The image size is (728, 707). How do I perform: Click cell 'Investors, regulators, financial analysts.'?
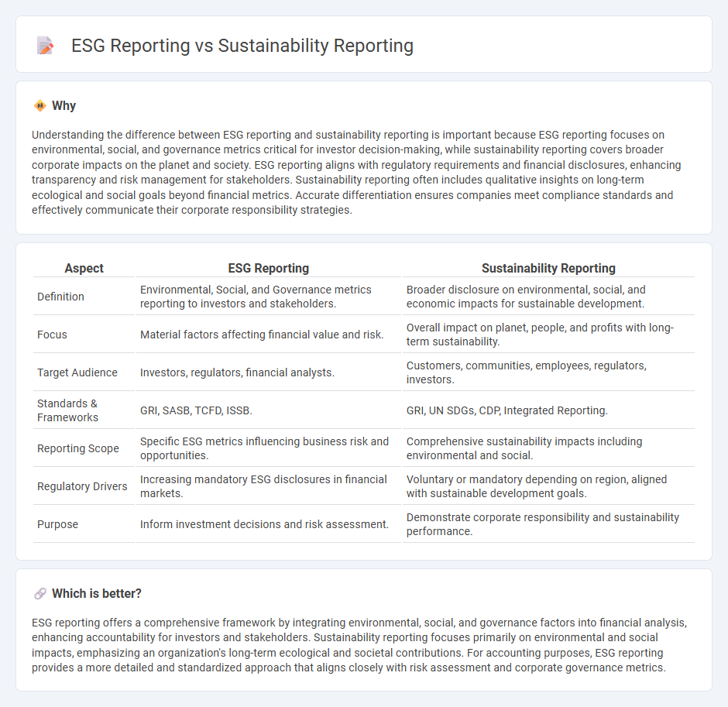point(237,372)
